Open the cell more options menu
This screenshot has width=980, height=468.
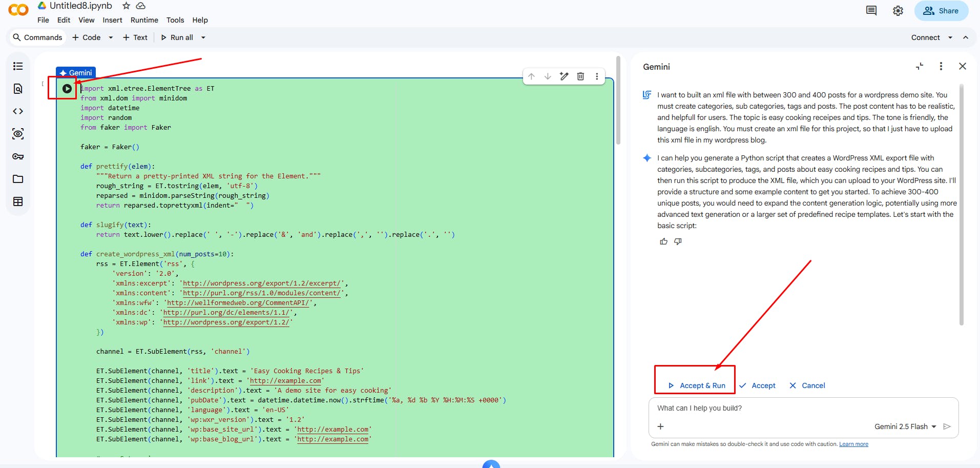pos(597,76)
